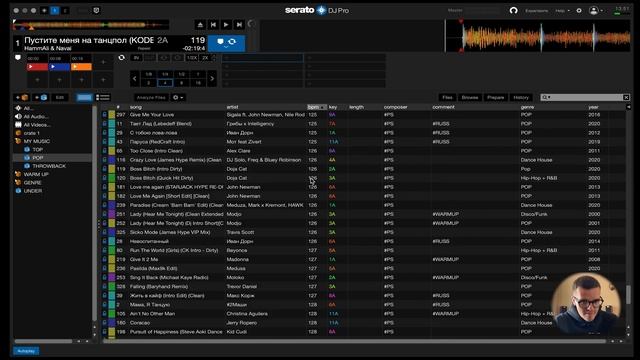Select the 8-beat auto loop

(182, 83)
